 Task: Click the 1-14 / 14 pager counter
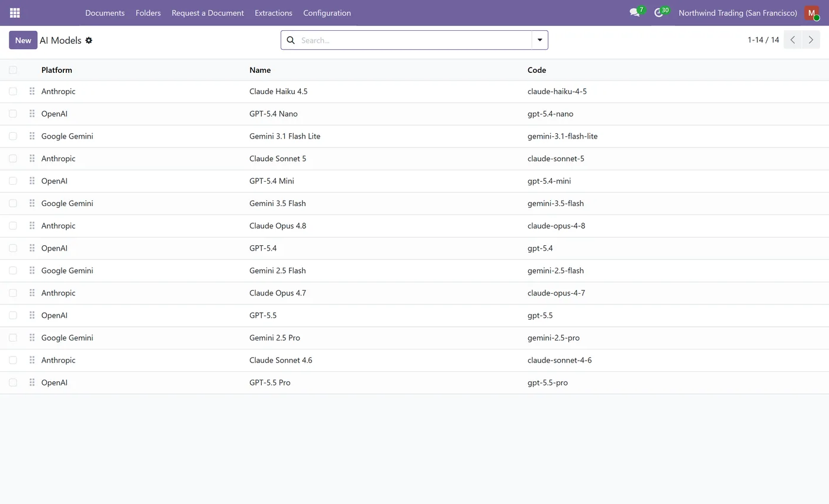pyautogui.click(x=763, y=40)
